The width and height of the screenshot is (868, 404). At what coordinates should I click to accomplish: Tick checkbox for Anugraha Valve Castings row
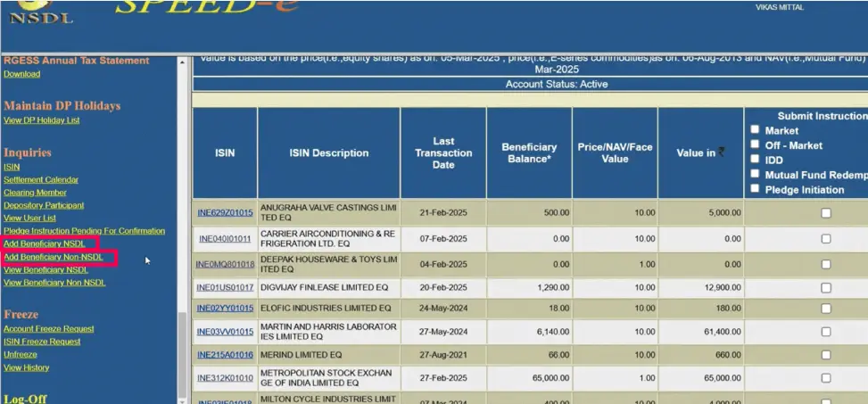825,213
